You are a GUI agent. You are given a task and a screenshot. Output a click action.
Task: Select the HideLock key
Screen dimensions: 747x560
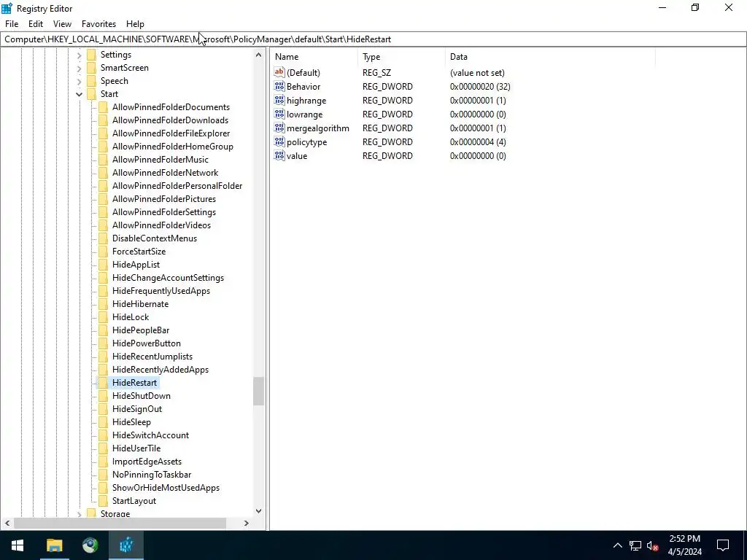click(131, 316)
